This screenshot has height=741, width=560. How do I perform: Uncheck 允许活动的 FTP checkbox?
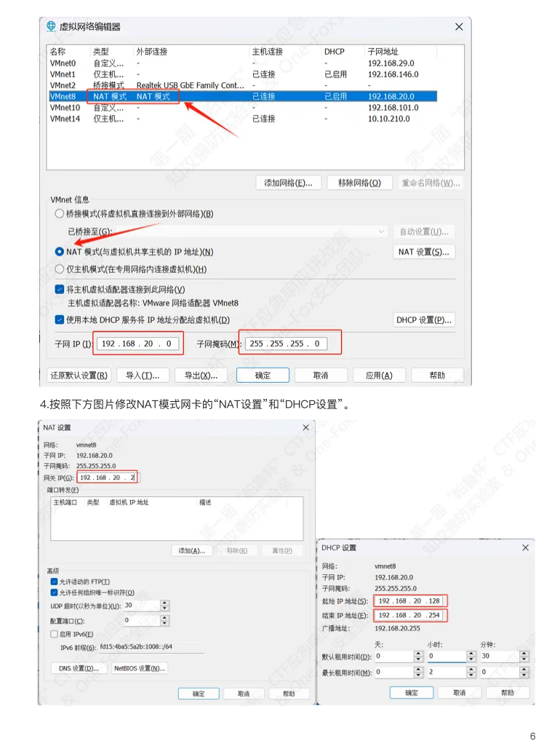[x=55, y=582]
